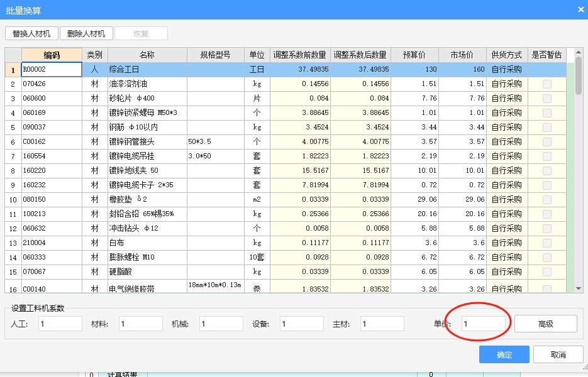
Task: Select the 镀锌电缆卡子 2*35 cell
Action: pos(147,185)
